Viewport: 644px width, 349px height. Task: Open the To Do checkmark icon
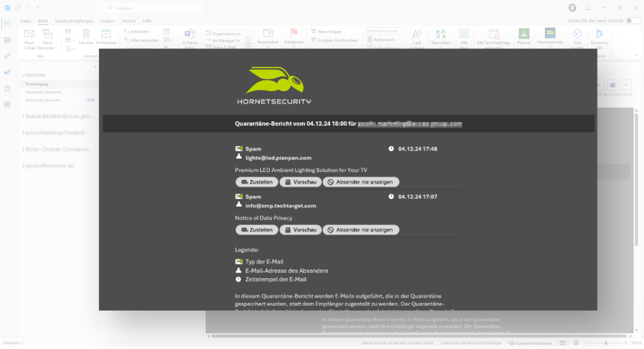click(7, 72)
